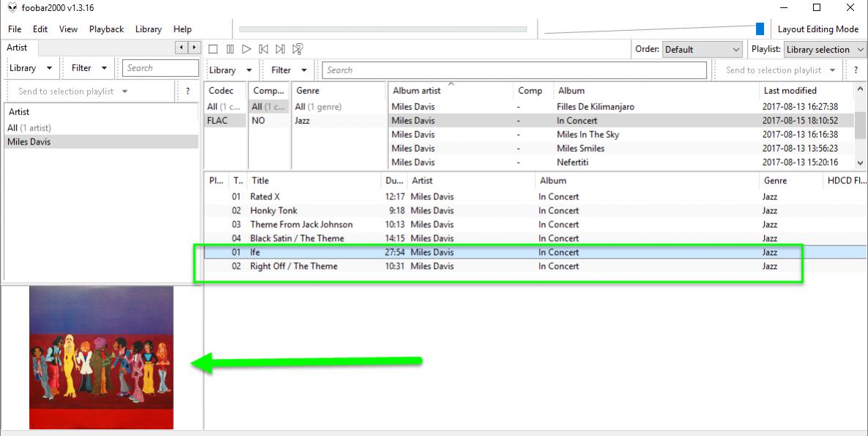Click the main library Search field
The height and width of the screenshot is (436, 868).
point(513,70)
